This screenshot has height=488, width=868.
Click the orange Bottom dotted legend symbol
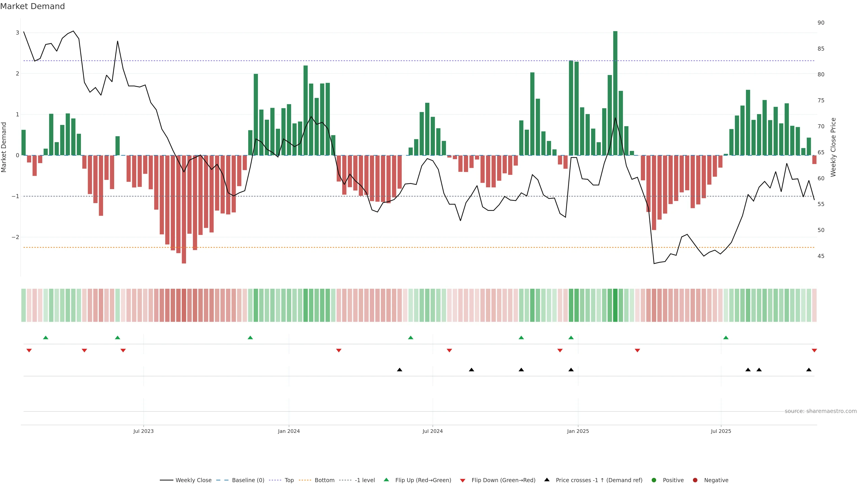pos(305,480)
